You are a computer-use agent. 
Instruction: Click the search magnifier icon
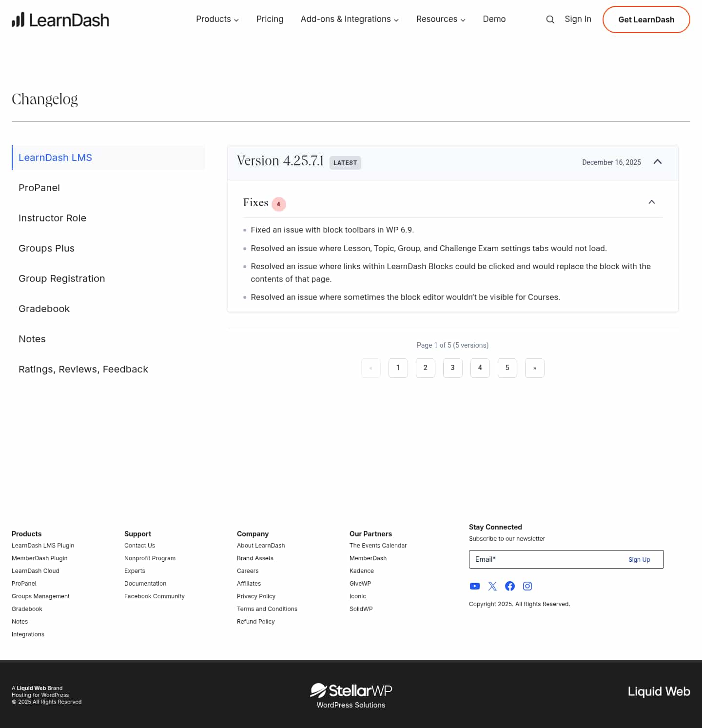click(550, 20)
